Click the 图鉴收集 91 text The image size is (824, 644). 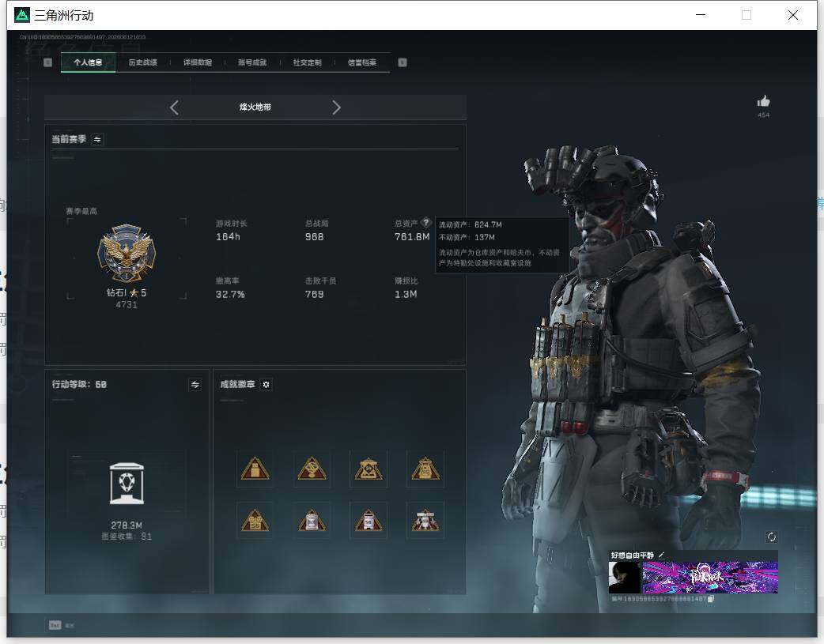pos(127,537)
